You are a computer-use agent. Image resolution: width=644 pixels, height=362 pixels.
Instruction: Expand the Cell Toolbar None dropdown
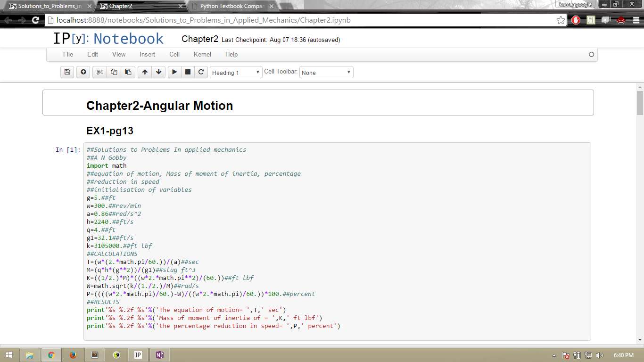pyautogui.click(x=326, y=73)
